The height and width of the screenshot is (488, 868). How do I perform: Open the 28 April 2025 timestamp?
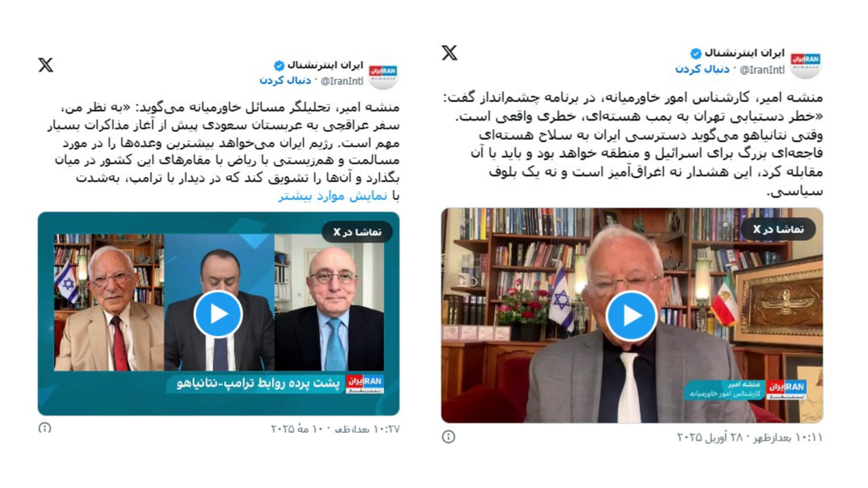click(x=750, y=437)
